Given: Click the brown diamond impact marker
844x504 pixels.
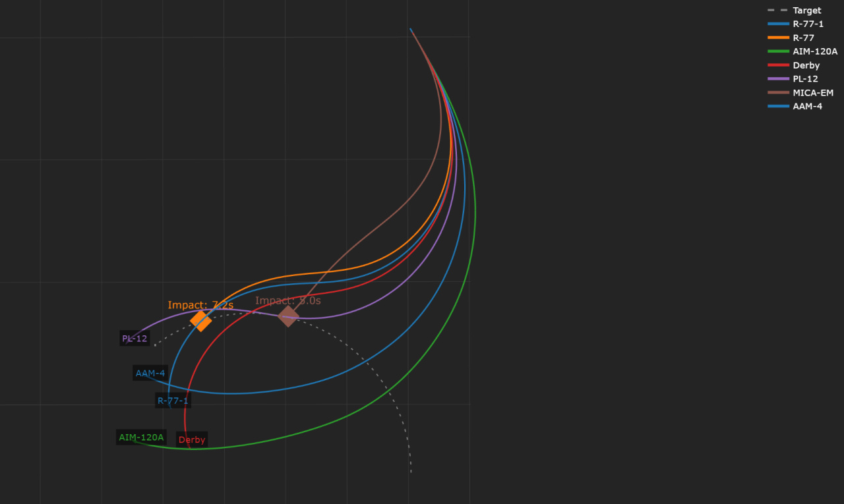Looking at the screenshot, I should pos(288,316).
